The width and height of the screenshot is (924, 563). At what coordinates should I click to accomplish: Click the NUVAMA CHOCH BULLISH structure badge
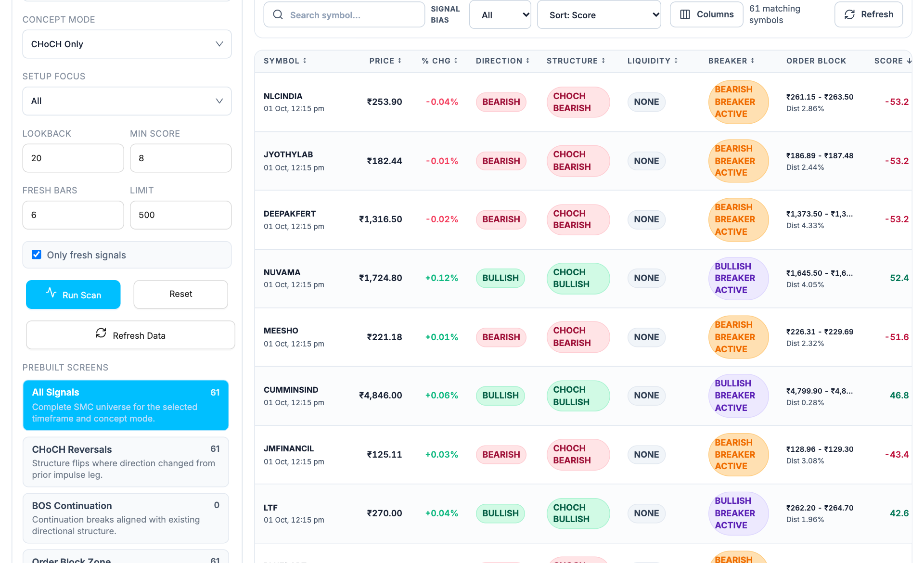click(578, 278)
